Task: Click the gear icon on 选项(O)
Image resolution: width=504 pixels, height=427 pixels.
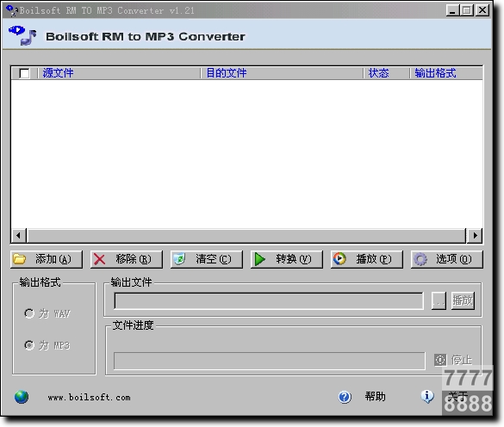Action: [x=420, y=259]
